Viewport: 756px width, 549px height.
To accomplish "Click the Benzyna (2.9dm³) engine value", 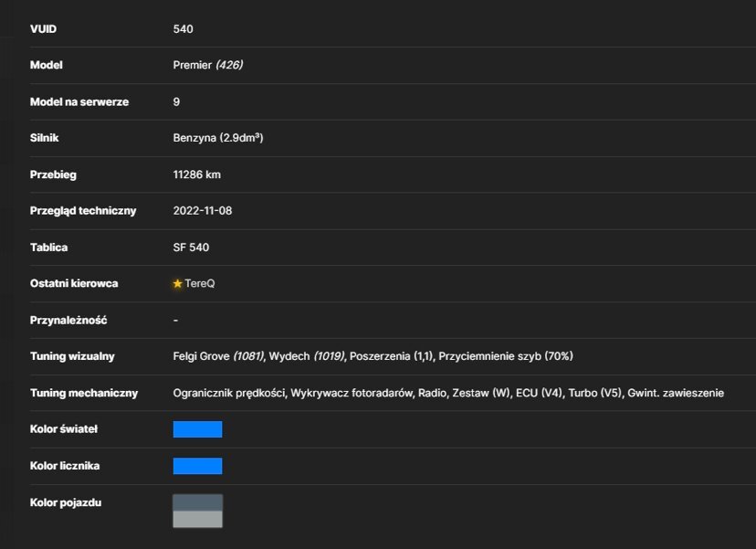I will pyautogui.click(x=218, y=138).
